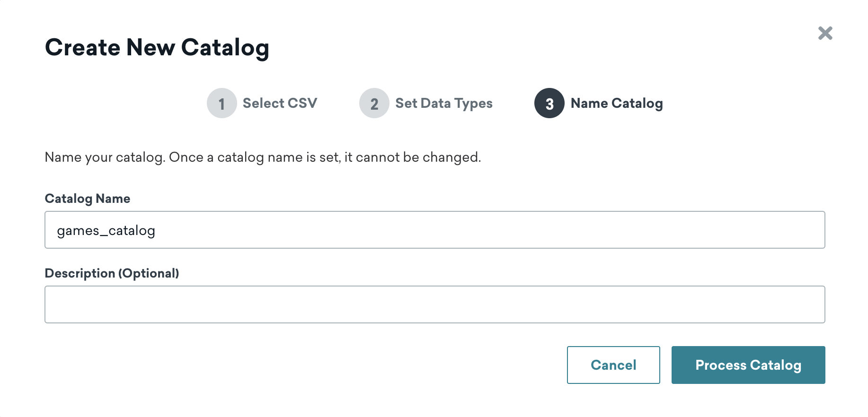Click the word Optional in description label

(x=149, y=273)
